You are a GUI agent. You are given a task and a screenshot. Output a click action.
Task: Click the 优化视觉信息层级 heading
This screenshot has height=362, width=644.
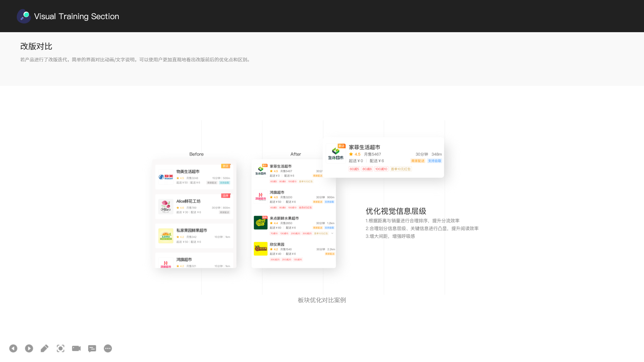(x=396, y=211)
